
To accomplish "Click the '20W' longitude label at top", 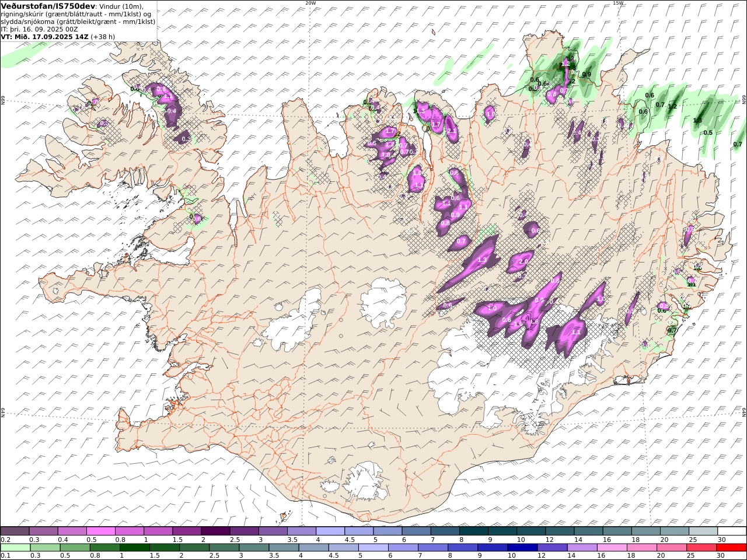I will coord(310,3).
